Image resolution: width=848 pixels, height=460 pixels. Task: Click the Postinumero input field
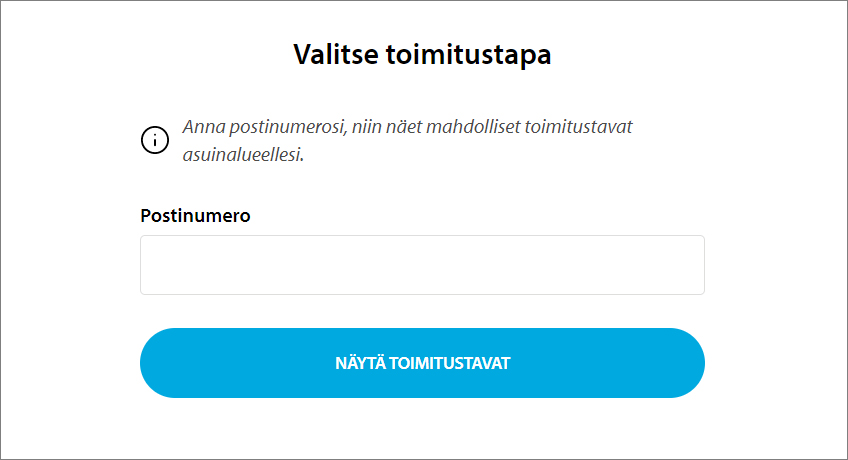[422, 265]
